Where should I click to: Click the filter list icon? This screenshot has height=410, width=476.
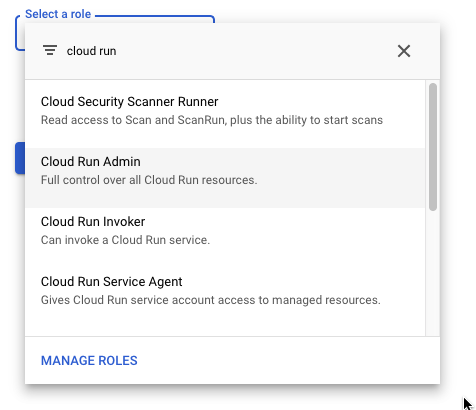point(50,51)
